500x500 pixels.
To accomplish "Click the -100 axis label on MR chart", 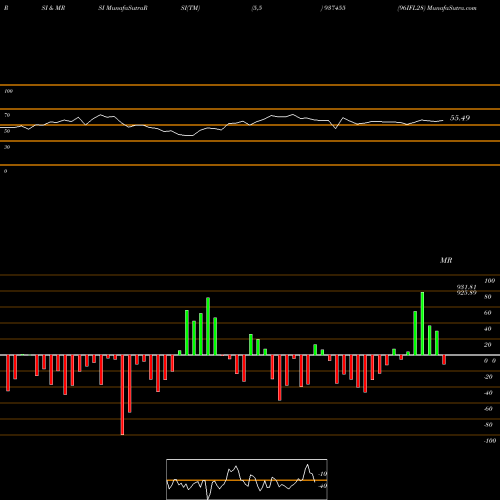I will [x=490, y=441].
